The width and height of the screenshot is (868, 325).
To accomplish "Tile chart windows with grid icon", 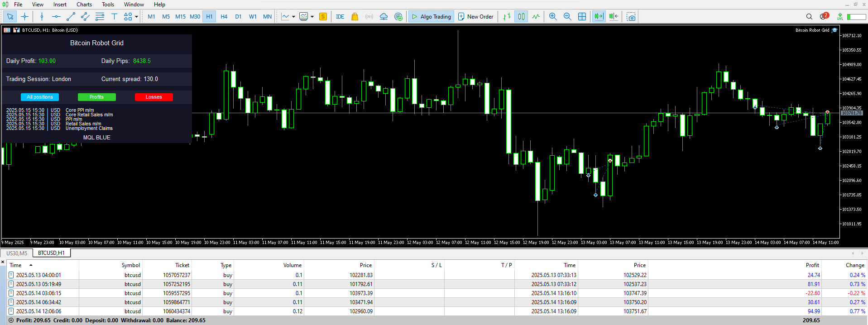I will coord(582,17).
